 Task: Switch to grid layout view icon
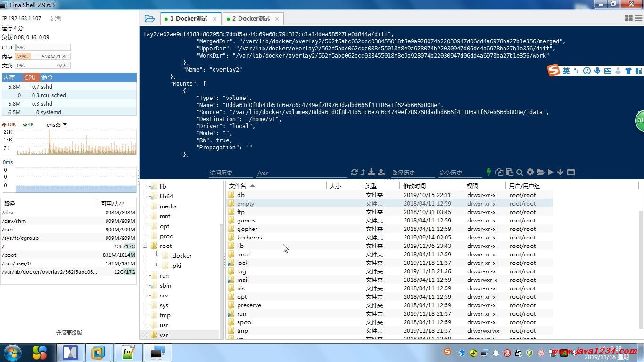(628, 18)
